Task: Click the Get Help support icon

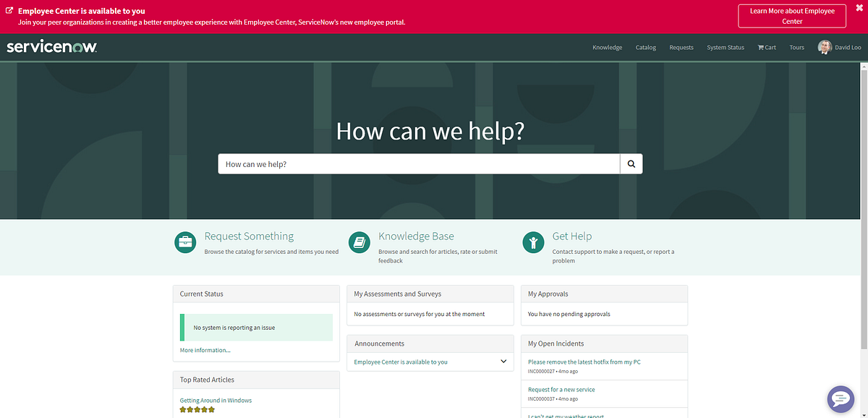Action: (x=533, y=242)
